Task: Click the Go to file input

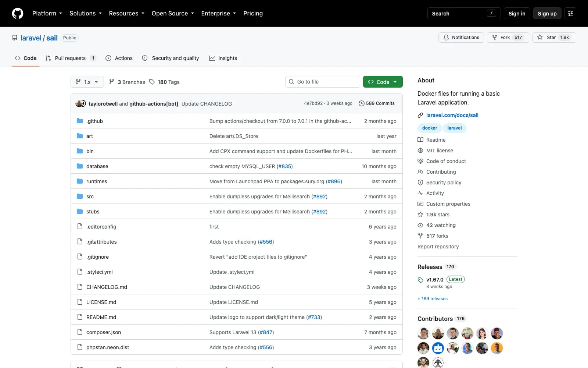Action: coord(322,82)
